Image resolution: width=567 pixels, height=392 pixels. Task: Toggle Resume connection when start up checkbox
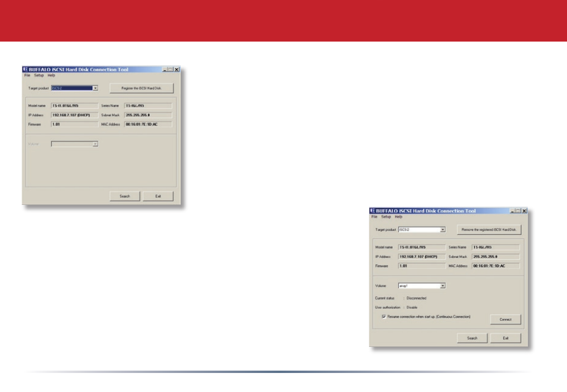click(x=384, y=317)
